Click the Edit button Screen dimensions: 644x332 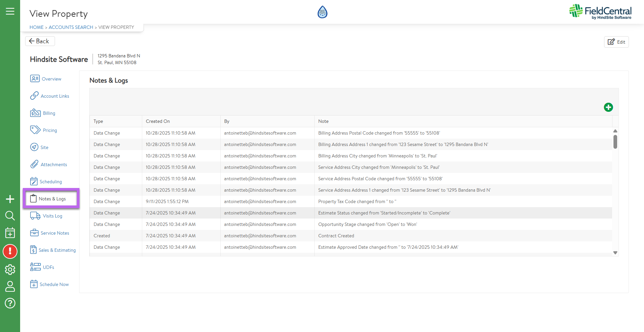[x=616, y=42]
